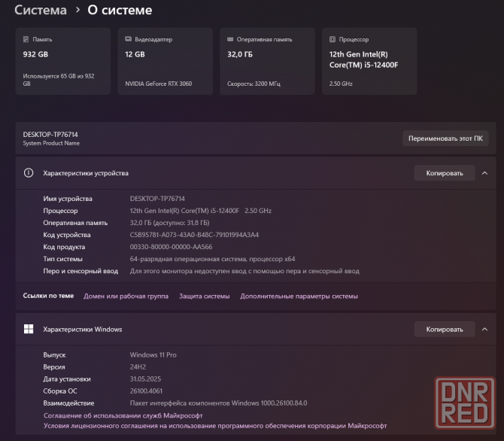
Task: Select the Код устройства value C5B95781
Action: pos(194,235)
